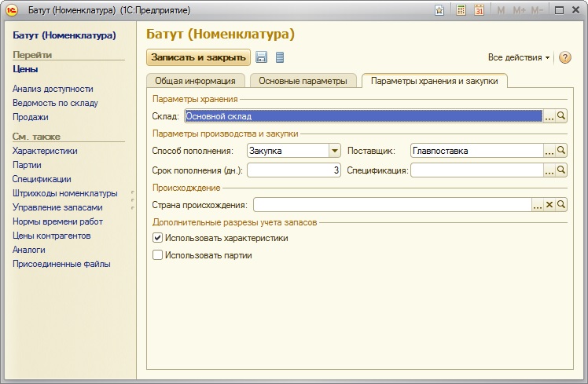Expand Способ пополнения dropdown arrow
The width and height of the screenshot is (588, 384).
[x=334, y=151]
